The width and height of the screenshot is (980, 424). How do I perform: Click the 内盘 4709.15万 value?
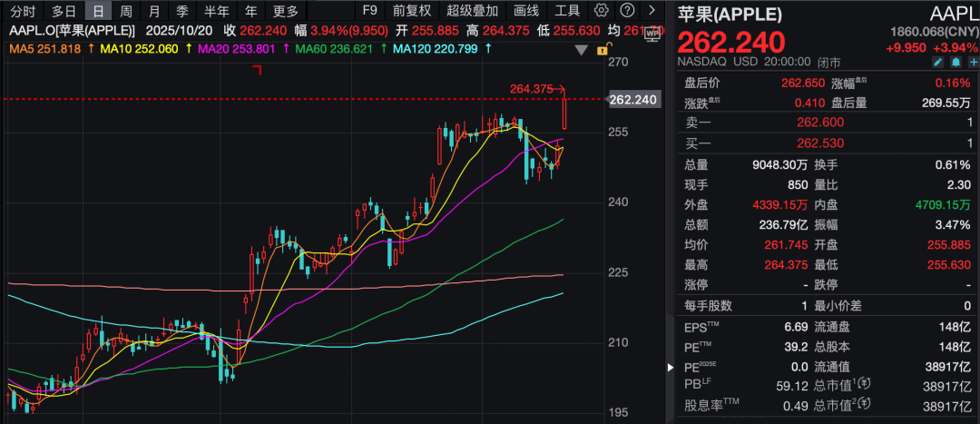click(x=944, y=204)
